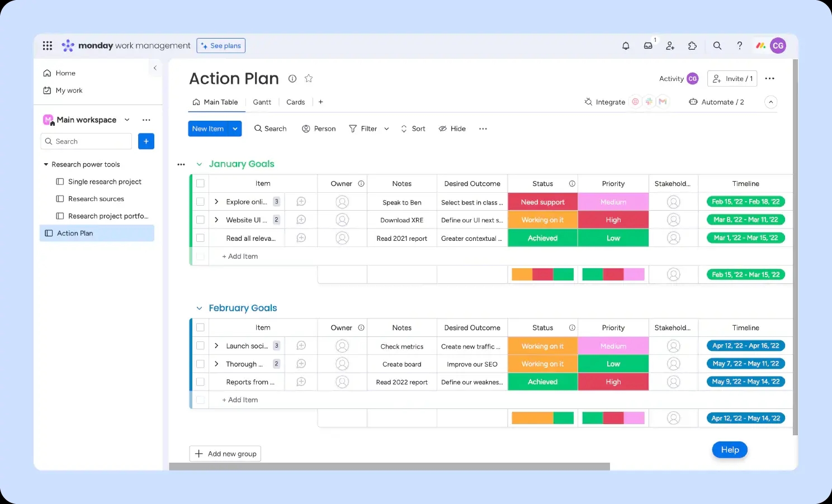Open the inbox tray icon

[x=648, y=46]
